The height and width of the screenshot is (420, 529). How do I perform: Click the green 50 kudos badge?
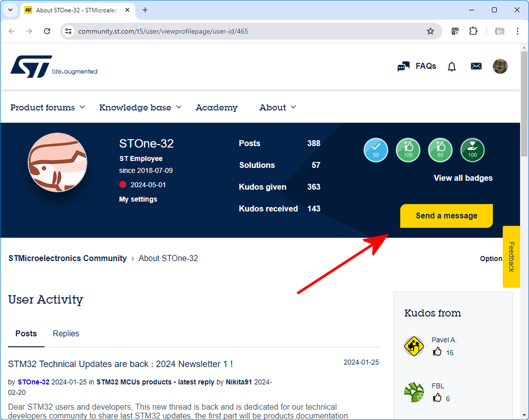440,150
